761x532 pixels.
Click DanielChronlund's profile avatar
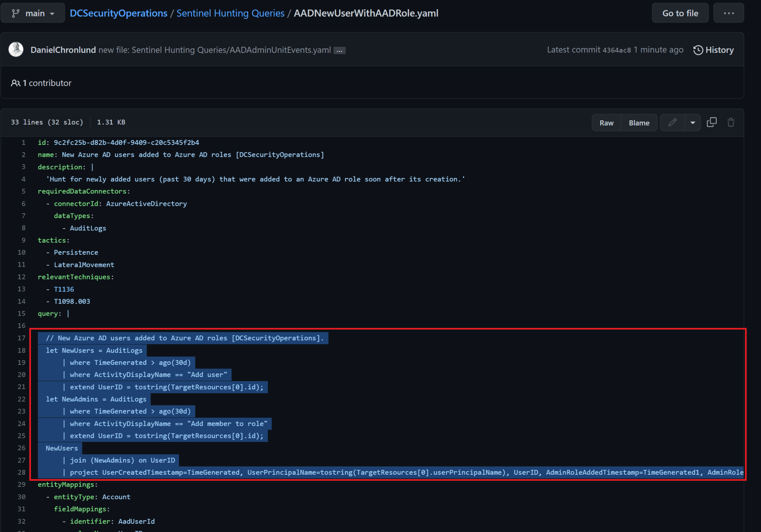pyautogui.click(x=16, y=49)
